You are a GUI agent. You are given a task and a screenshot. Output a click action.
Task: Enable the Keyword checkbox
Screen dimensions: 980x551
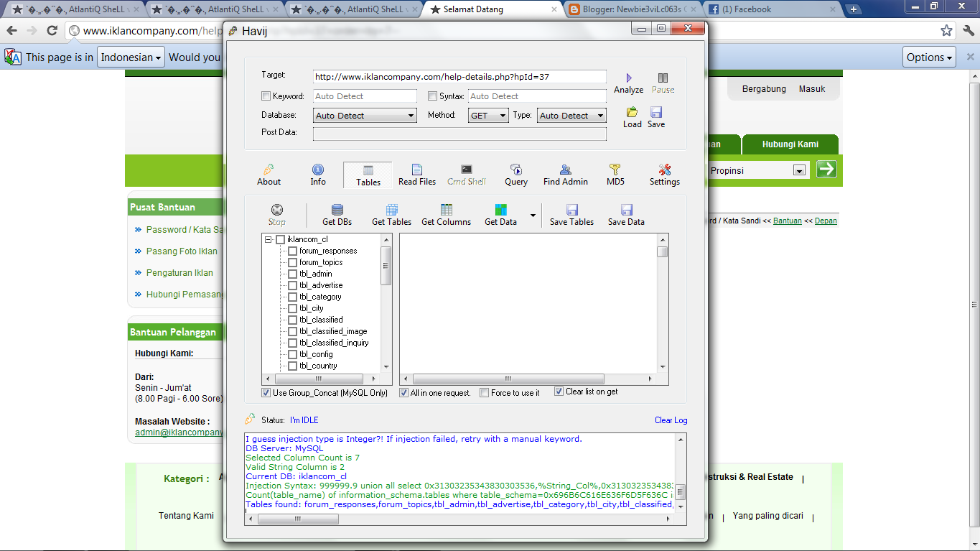click(266, 96)
